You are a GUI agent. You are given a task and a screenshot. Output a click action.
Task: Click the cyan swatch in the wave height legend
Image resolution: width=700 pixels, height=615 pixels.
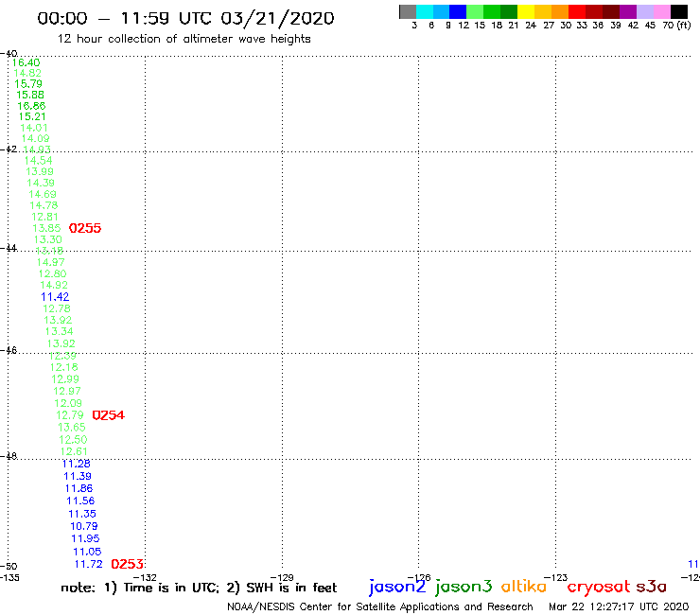(x=425, y=11)
